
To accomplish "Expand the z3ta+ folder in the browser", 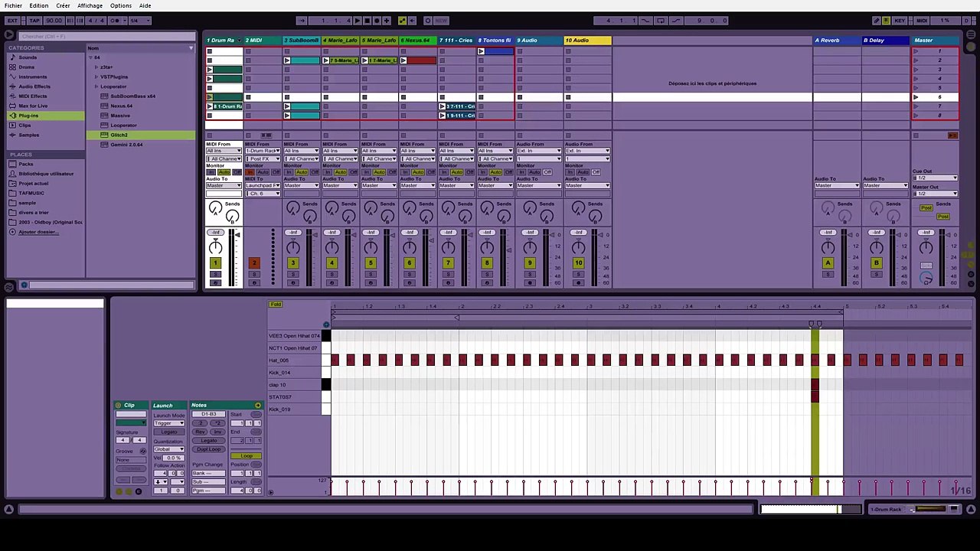I will pos(96,67).
